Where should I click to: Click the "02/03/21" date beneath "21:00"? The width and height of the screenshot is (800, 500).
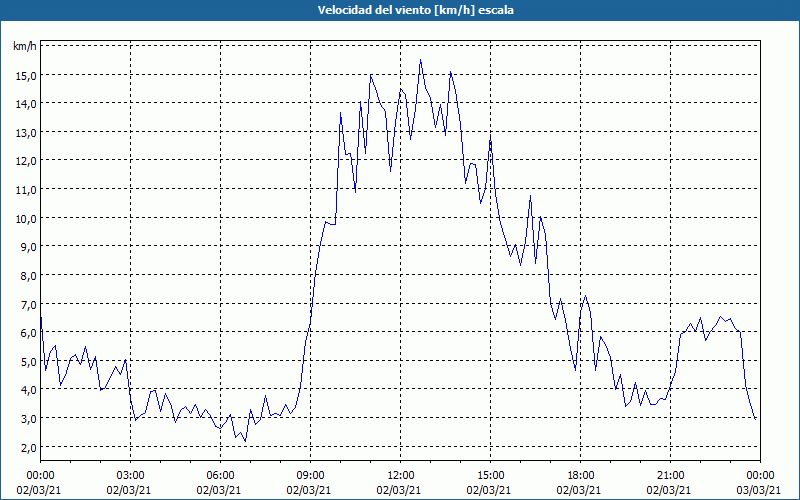(669, 490)
